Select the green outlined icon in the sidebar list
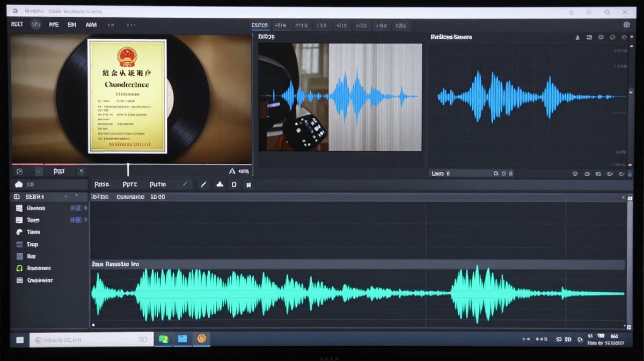 point(19,268)
